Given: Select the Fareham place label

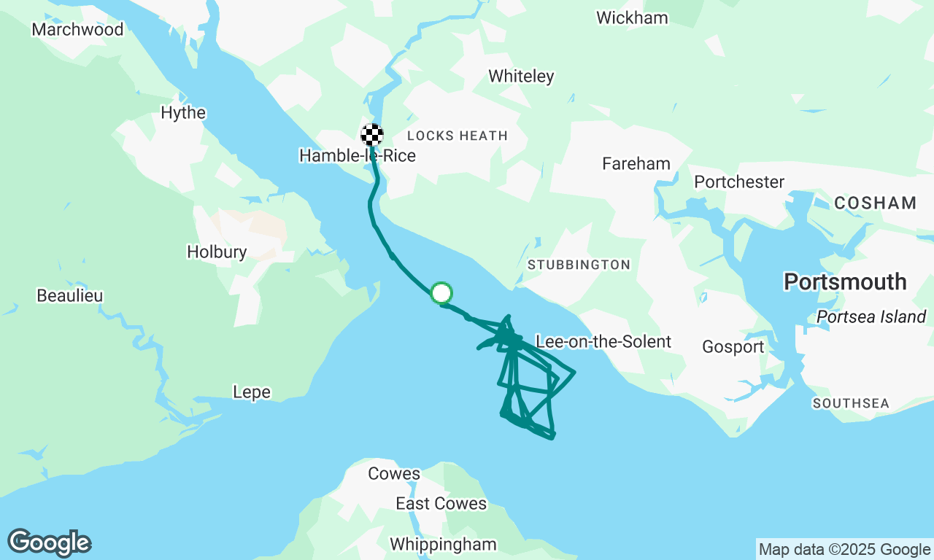Looking at the screenshot, I should click(636, 164).
